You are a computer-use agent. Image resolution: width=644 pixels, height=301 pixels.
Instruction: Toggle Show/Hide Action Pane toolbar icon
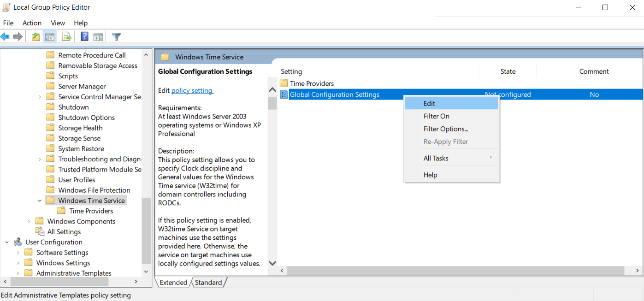98,37
